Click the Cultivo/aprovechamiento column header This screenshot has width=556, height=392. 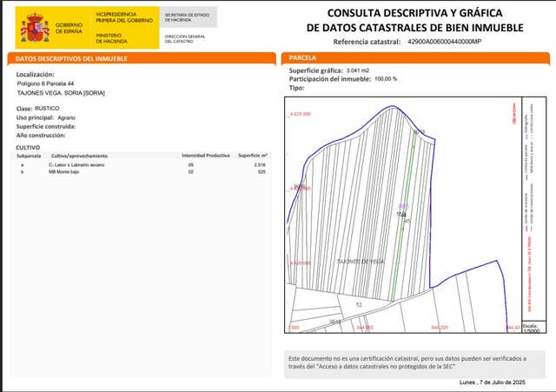[76, 155]
